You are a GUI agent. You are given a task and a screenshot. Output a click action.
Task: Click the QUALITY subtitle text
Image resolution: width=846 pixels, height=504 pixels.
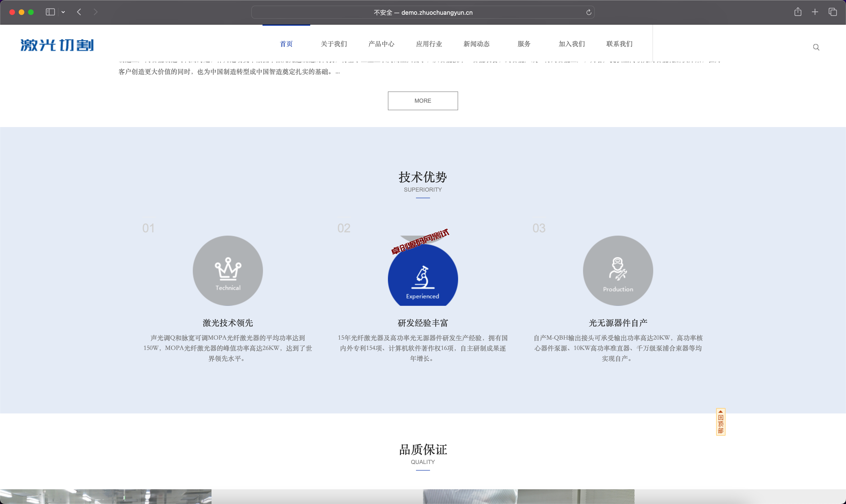[x=423, y=462]
